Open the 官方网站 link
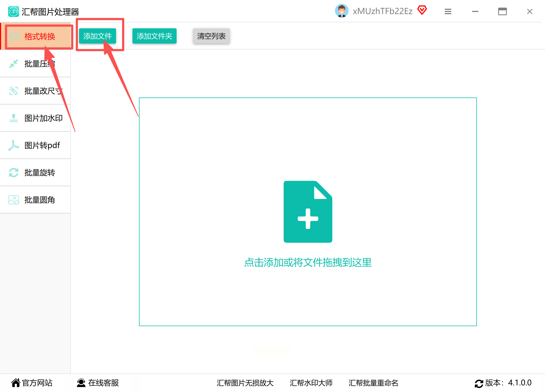Viewport: 545px width, 392px height. pyautogui.click(x=32, y=383)
